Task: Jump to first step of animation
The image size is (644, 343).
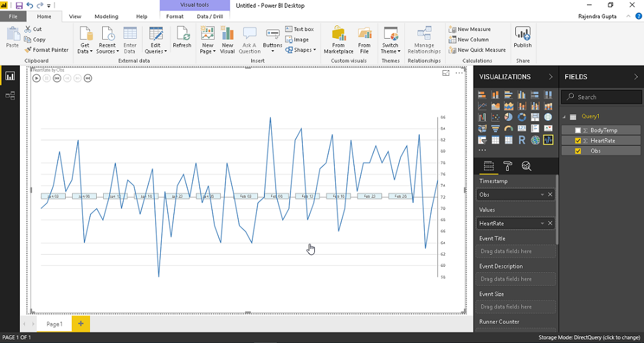Action: (x=57, y=78)
